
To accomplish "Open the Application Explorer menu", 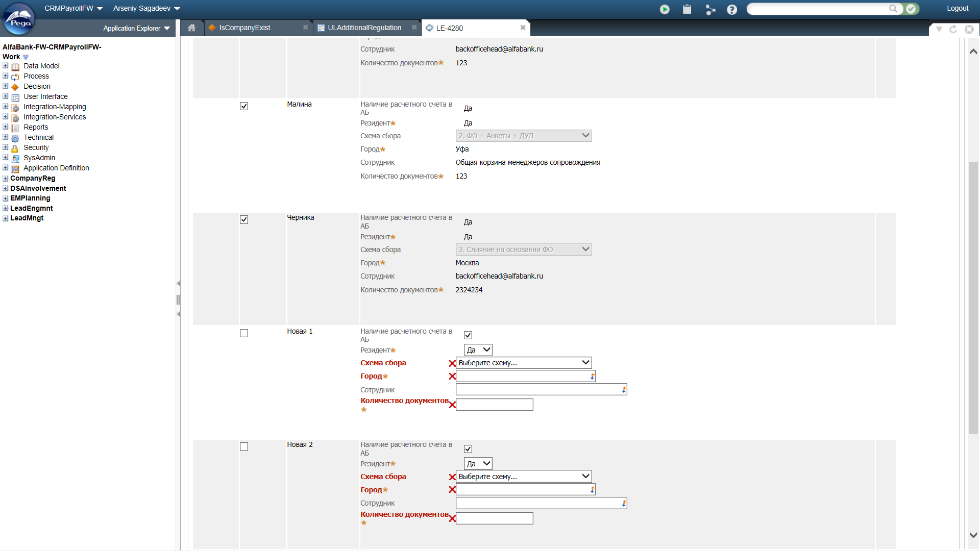I will coord(136,28).
